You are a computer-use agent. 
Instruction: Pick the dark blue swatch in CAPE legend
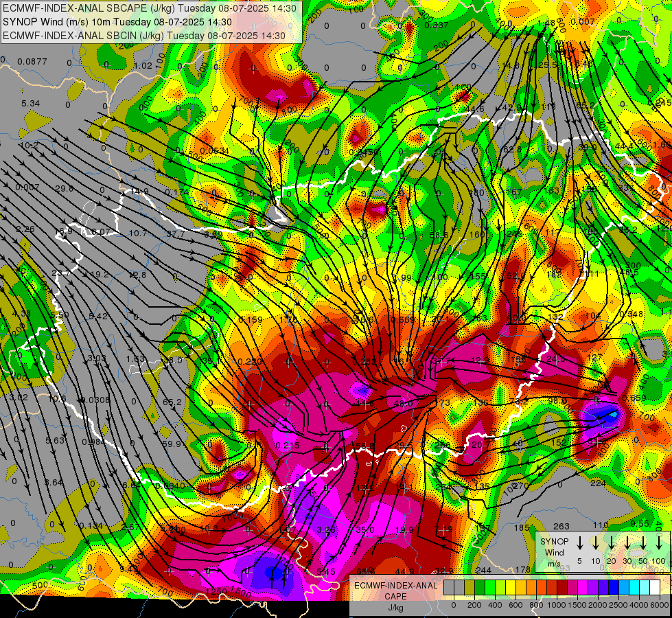tap(613, 587)
